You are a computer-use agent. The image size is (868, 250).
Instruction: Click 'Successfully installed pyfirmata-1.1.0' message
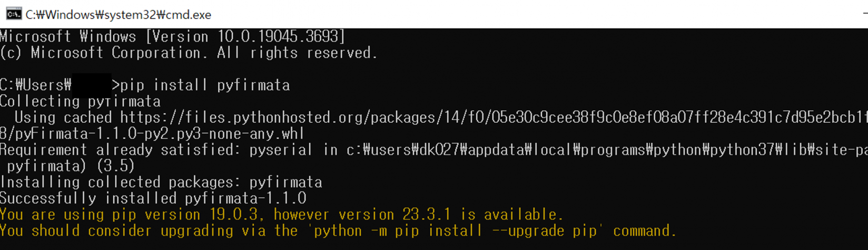click(x=153, y=198)
